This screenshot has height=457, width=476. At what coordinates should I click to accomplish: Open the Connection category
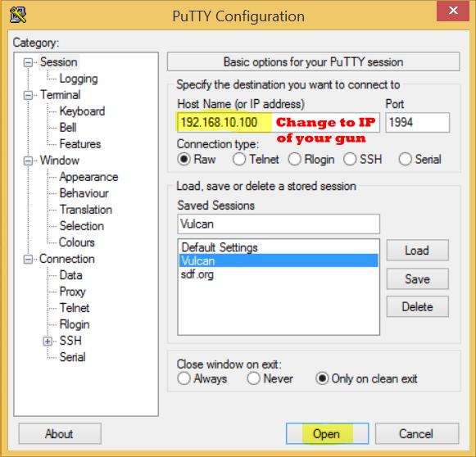tap(67, 259)
